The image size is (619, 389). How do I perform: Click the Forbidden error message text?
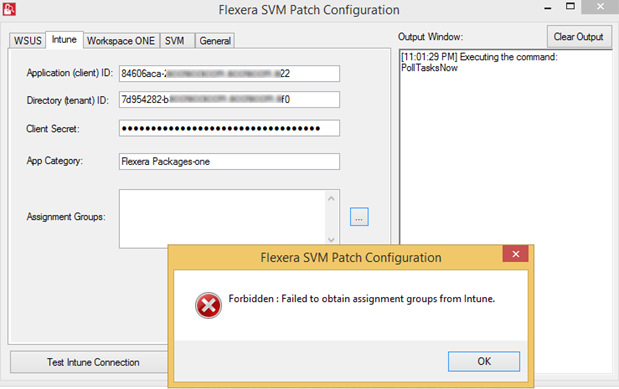click(361, 299)
